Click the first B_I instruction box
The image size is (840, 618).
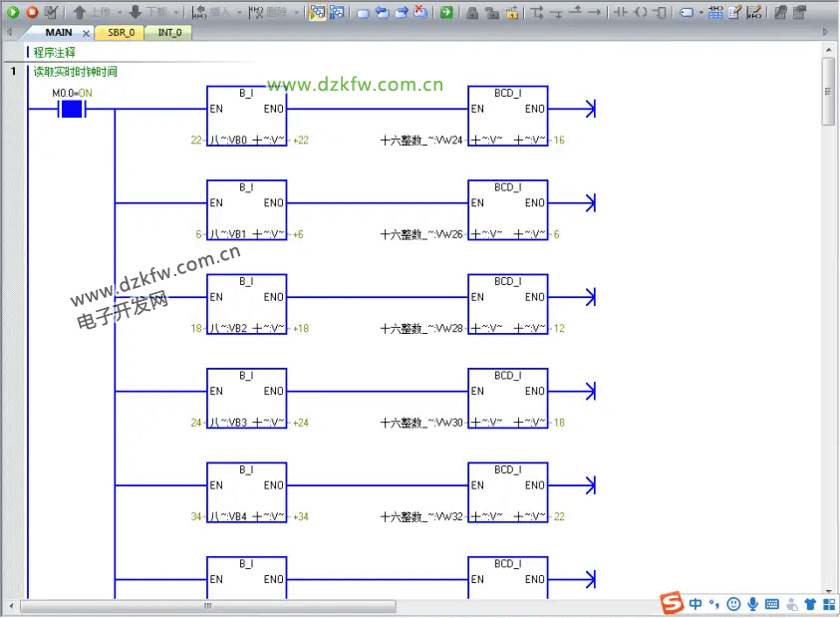(x=246, y=110)
